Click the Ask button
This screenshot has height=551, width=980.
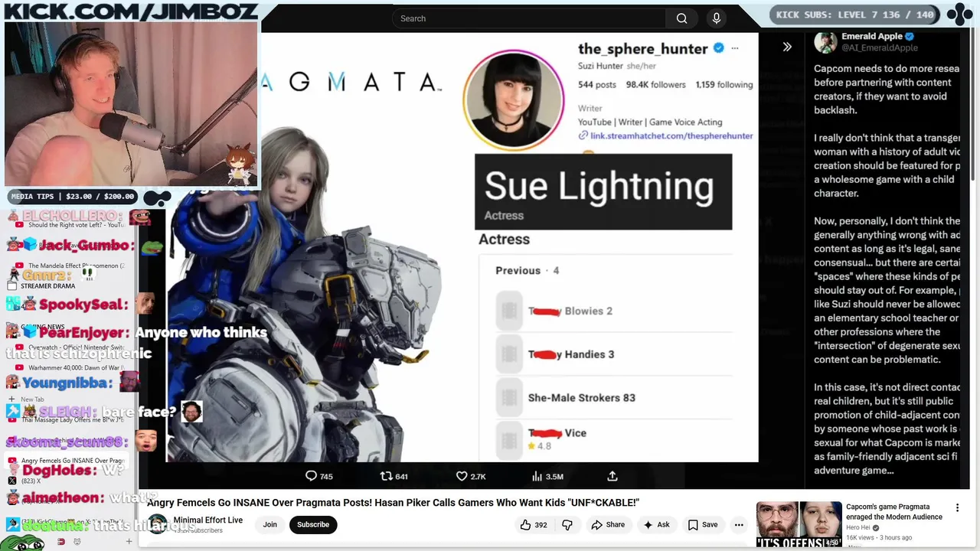point(657,524)
